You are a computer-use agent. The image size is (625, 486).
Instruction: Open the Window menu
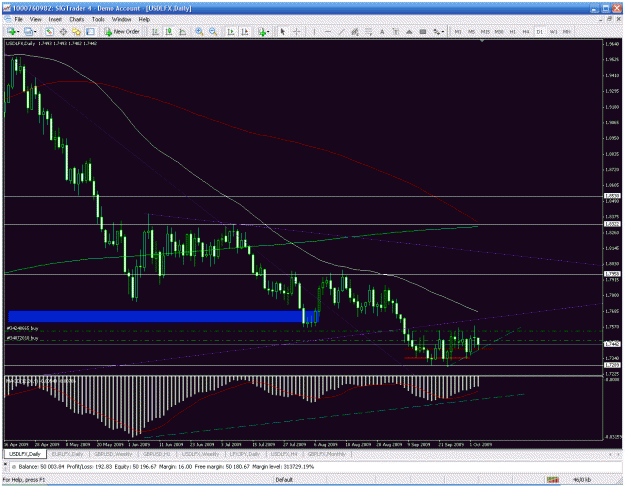(121, 19)
